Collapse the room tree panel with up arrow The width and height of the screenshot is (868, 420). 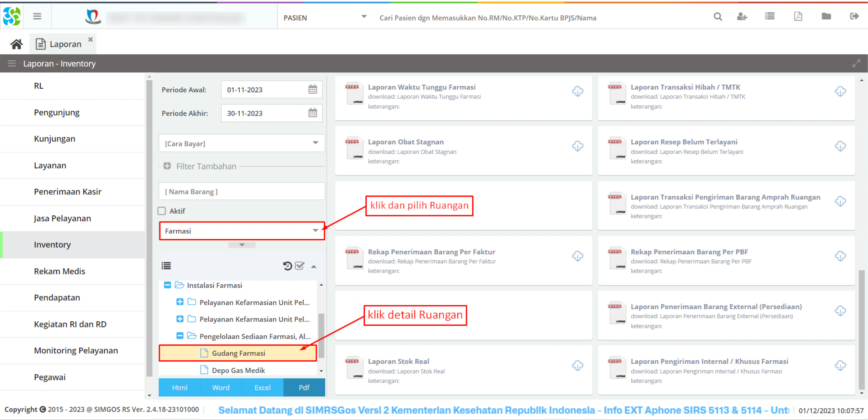[314, 266]
